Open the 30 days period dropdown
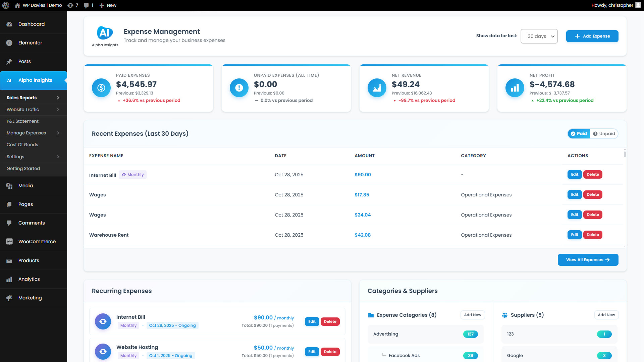644x362 pixels. [539, 36]
